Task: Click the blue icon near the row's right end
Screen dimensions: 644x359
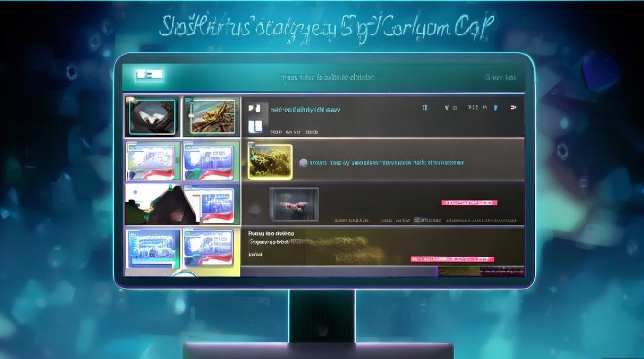Action: pos(496,108)
